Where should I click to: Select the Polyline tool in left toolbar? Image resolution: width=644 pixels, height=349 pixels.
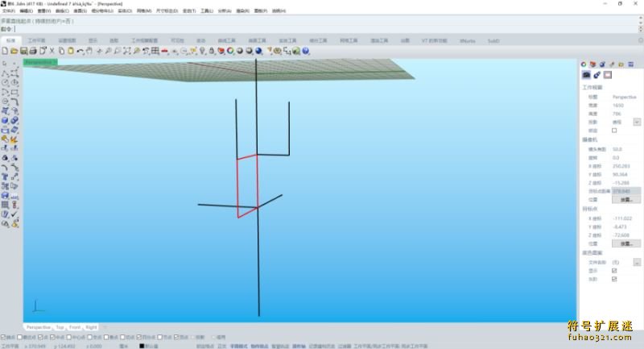click(x=5, y=73)
